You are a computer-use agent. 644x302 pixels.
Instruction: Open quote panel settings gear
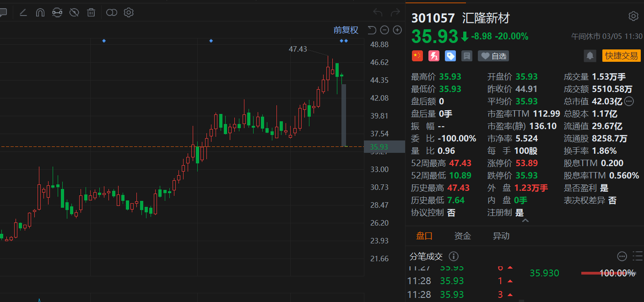coord(633,16)
